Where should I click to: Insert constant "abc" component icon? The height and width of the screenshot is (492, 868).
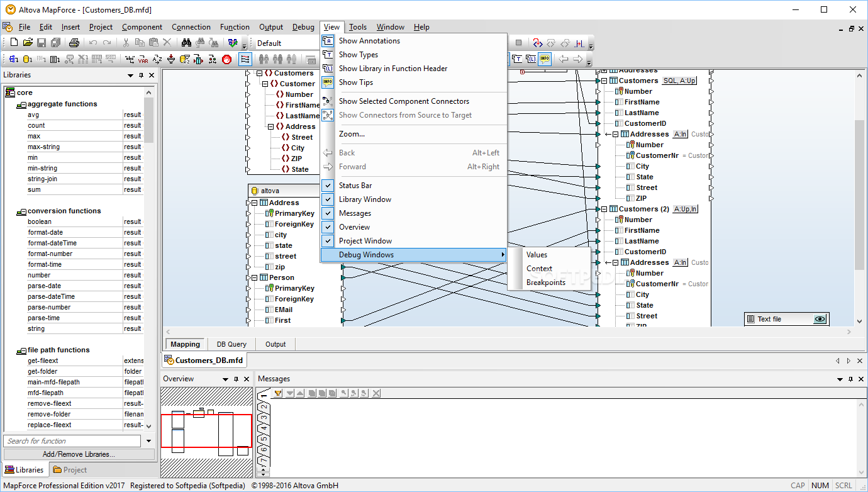130,59
